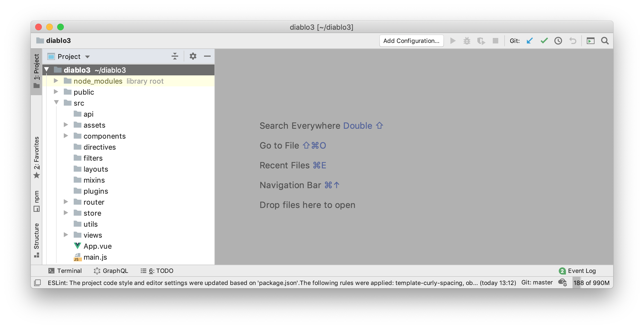Select the App.vue file
Screen dimensions: 644x329
tap(97, 246)
